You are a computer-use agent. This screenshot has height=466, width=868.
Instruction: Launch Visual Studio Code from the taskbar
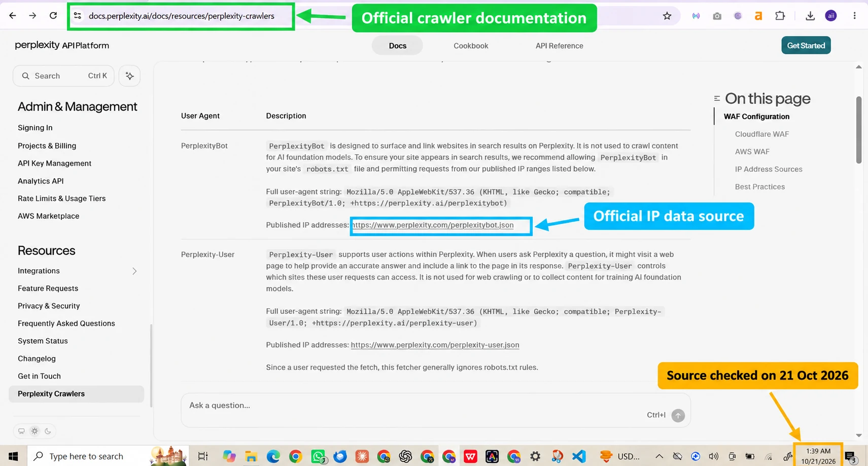579,456
